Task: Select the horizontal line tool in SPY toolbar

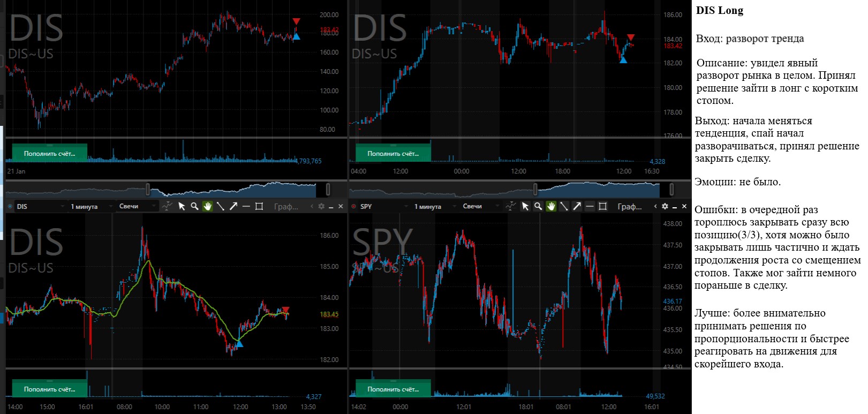Action: (590, 206)
